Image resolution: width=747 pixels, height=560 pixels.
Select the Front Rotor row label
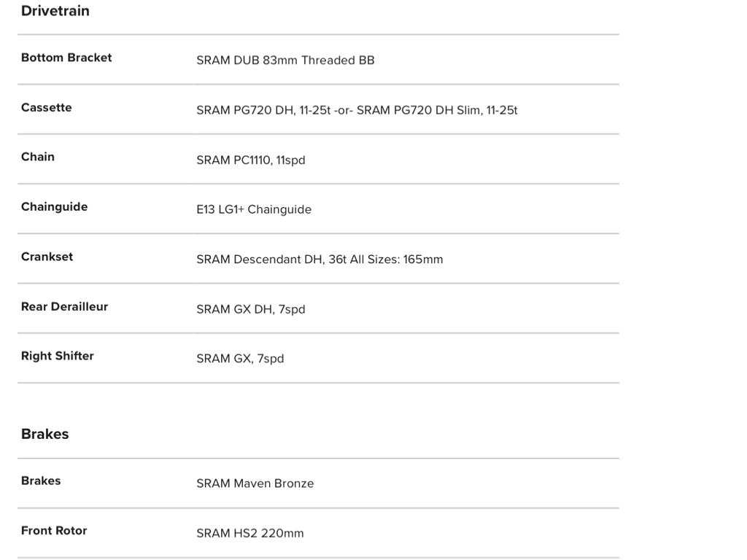[x=54, y=531]
